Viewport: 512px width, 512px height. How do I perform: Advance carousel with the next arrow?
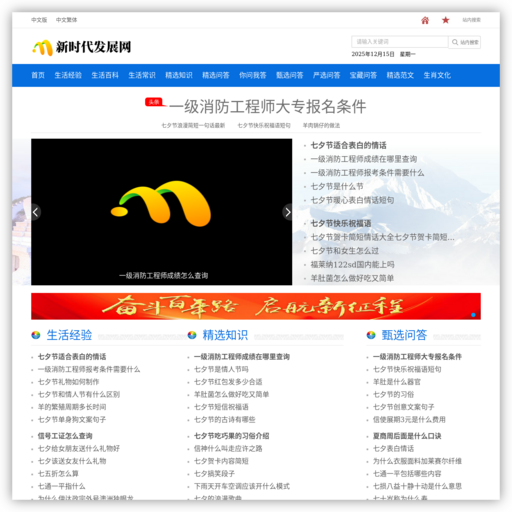point(287,212)
